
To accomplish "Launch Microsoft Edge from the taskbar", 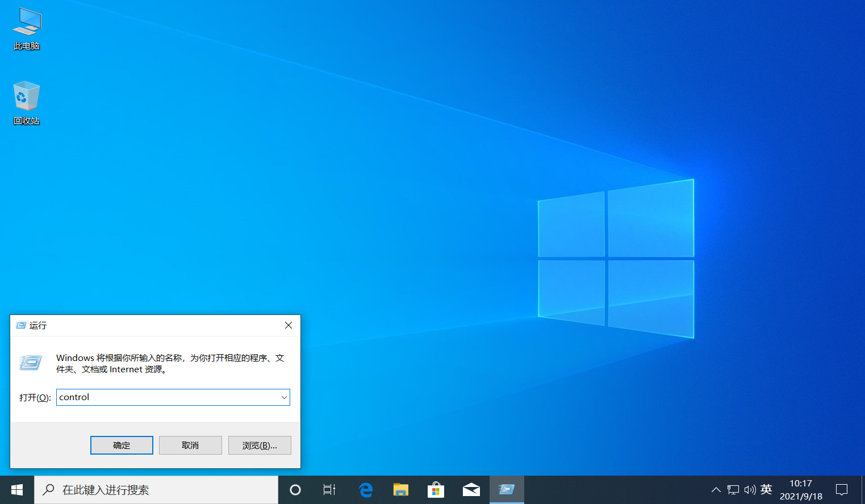I will (x=366, y=490).
